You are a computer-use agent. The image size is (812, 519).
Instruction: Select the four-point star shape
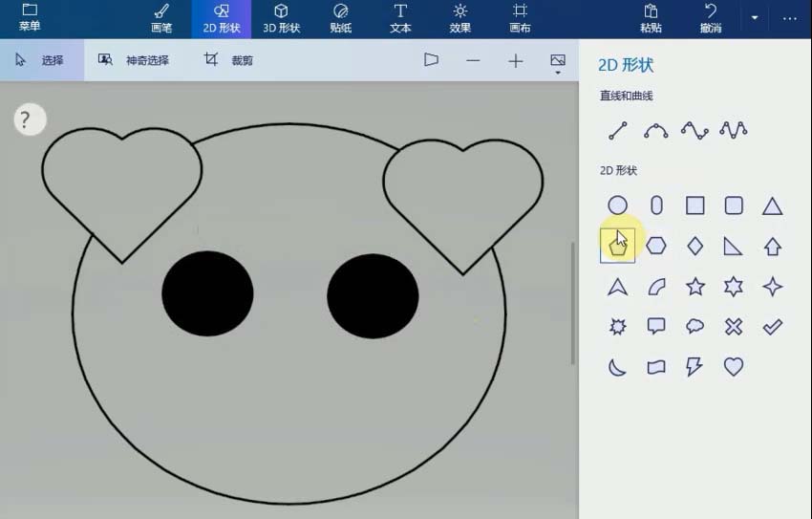[x=772, y=287]
